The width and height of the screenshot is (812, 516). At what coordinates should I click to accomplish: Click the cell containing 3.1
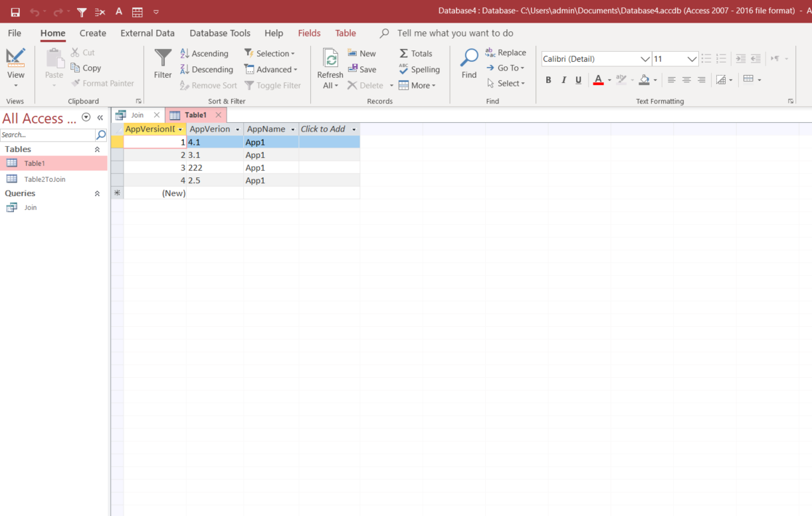coord(215,155)
